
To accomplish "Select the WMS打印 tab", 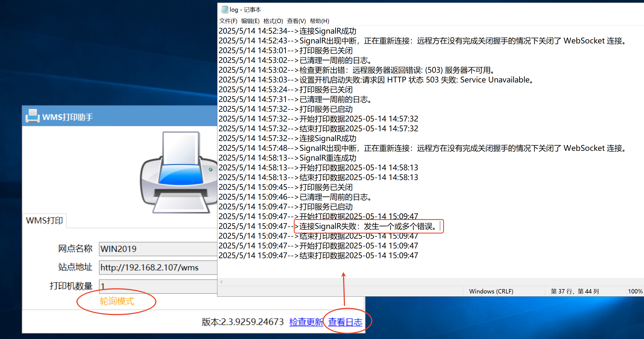I will click(44, 220).
